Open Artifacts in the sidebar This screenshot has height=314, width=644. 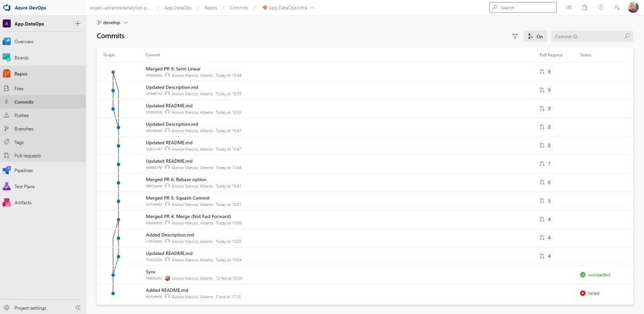click(x=23, y=203)
